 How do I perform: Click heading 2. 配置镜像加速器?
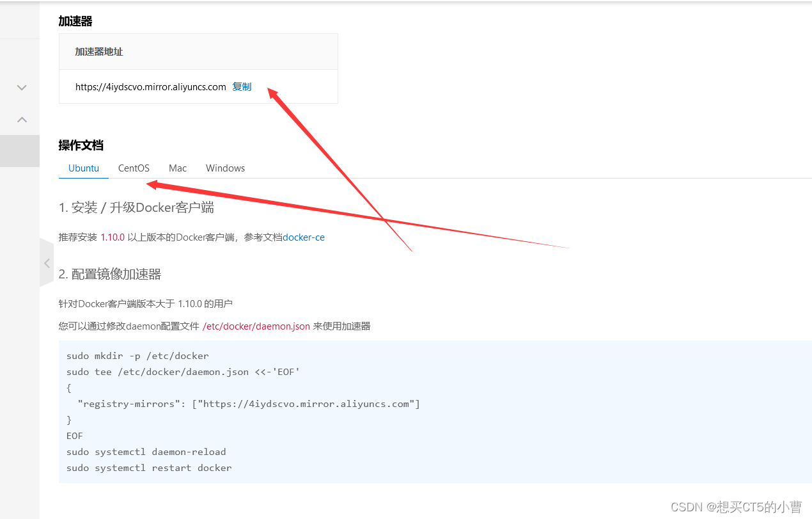click(x=110, y=275)
